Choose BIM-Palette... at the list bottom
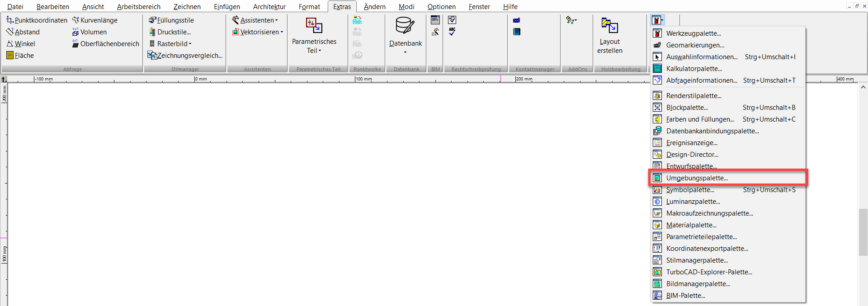The width and height of the screenshot is (868, 306). (728, 296)
